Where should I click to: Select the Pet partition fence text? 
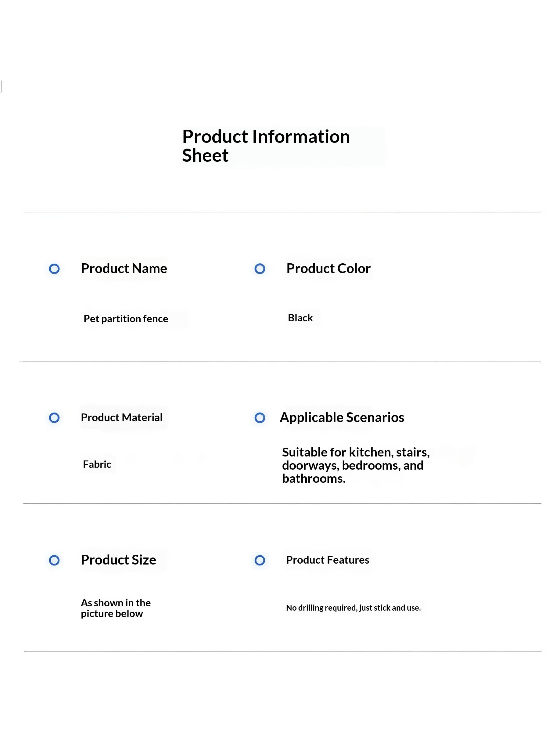click(126, 319)
